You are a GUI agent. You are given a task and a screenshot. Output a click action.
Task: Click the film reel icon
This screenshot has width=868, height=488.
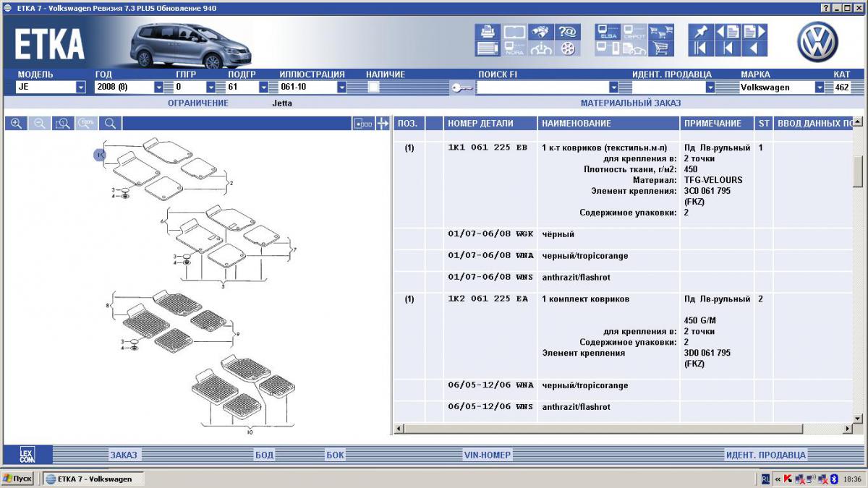point(567,48)
